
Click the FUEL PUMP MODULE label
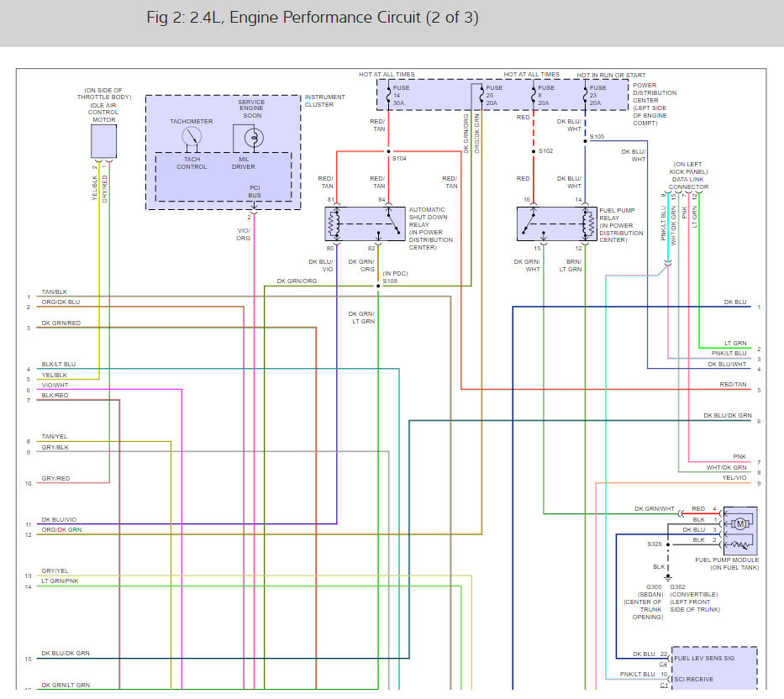[x=727, y=560]
